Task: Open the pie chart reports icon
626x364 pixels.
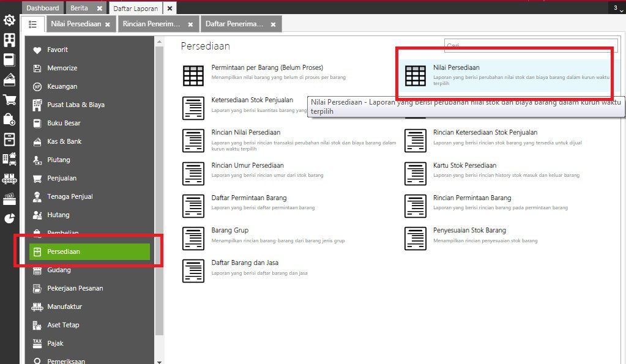Action: tap(9, 218)
